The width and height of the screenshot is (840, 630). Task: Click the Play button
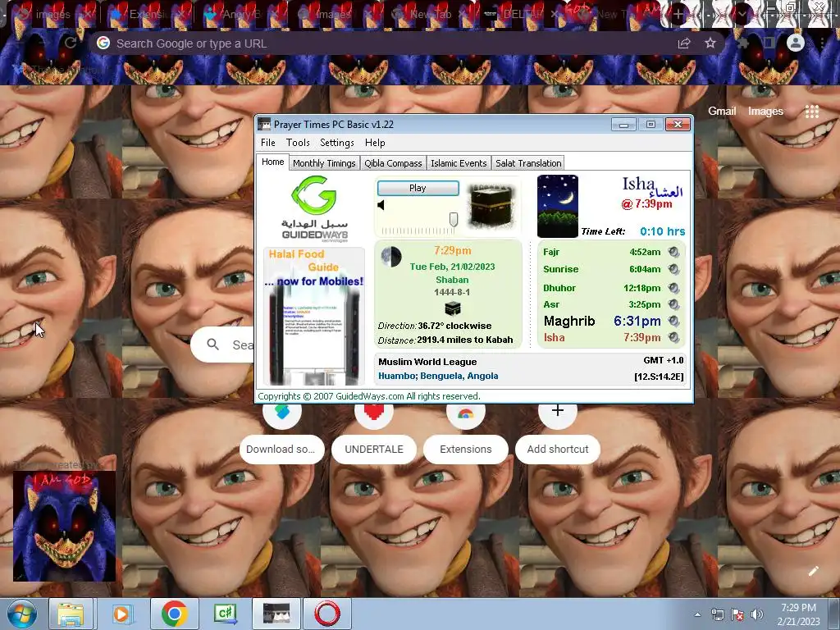(x=418, y=188)
